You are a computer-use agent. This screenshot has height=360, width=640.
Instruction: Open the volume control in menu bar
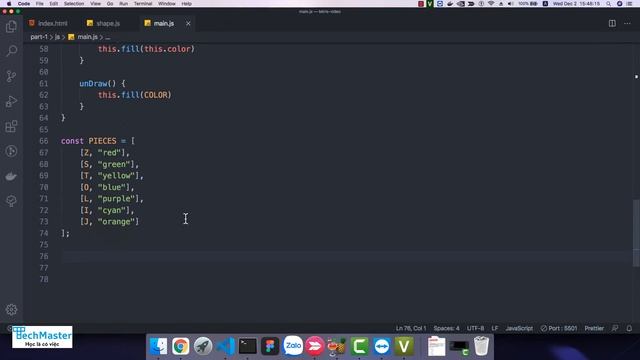(511, 4)
